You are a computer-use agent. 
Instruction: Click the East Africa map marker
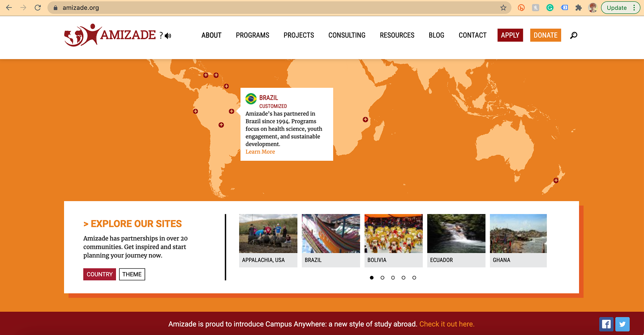click(x=365, y=120)
